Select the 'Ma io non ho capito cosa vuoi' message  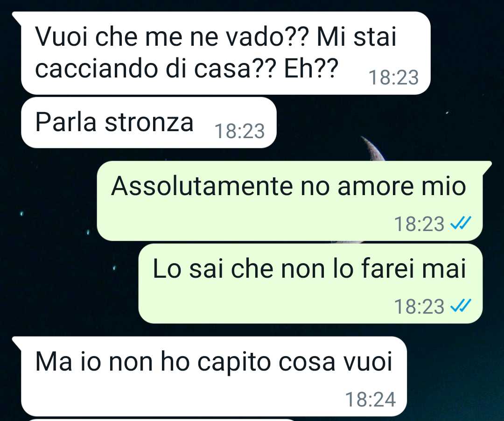(x=210, y=376)
